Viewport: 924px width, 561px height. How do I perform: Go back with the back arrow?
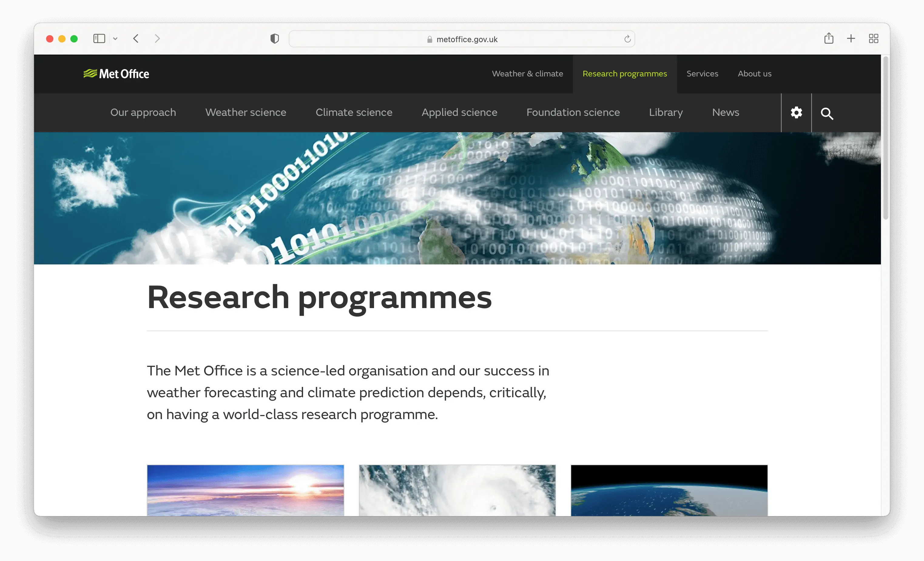[136, 38]
